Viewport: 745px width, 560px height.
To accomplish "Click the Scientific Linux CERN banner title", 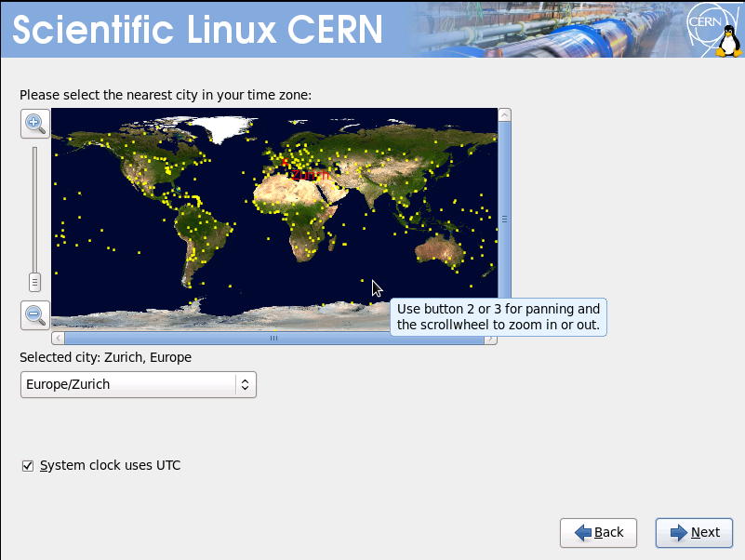I will coord(198,30).
